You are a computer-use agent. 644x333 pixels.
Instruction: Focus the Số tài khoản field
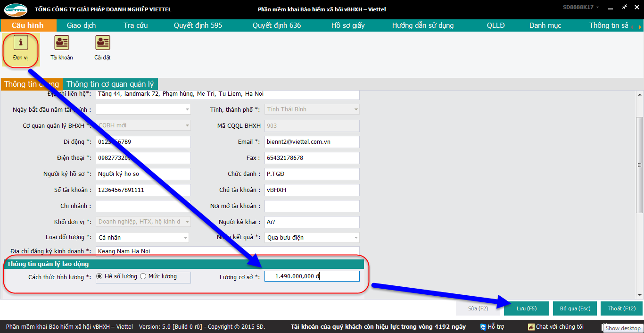(143, 190)
